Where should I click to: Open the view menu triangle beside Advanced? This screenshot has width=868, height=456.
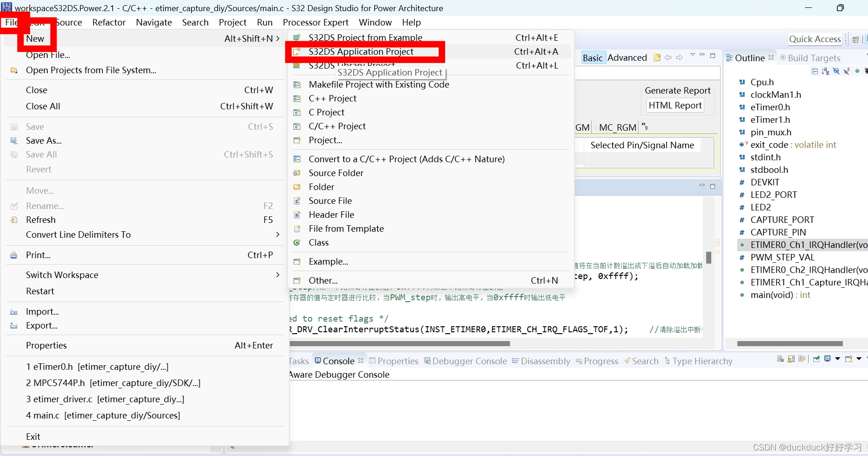click(x=693, y=55)
